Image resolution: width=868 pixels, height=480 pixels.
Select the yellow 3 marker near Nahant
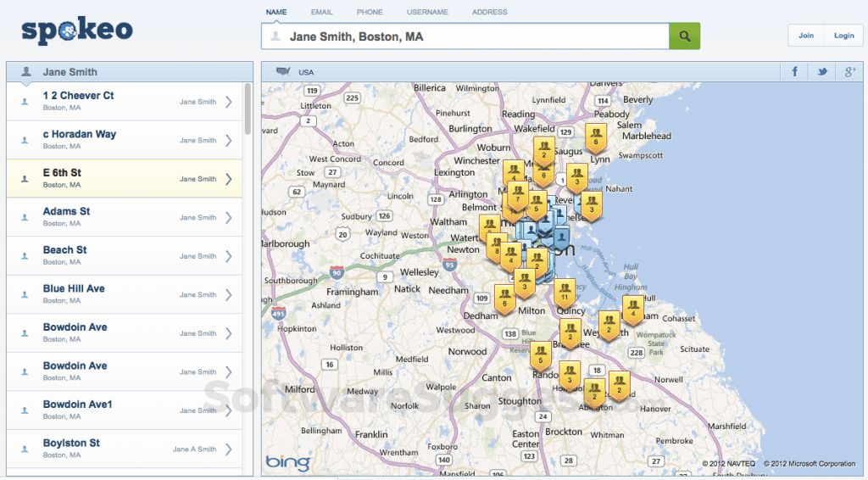pyautogui.click(x=591, y=205)
